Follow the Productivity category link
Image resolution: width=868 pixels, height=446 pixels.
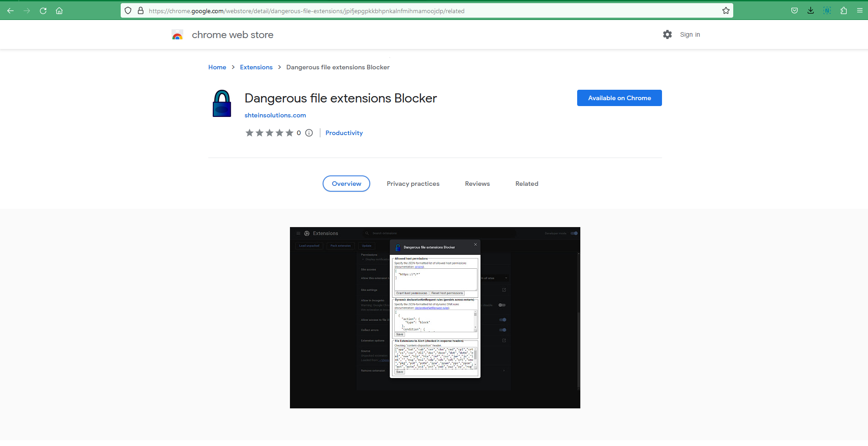(x=344, y=133)
